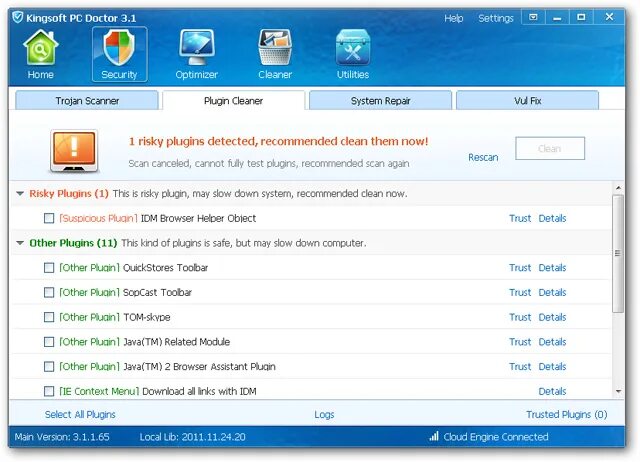Collapse the Risky Plugins group arrow
This screenshot has width=640, height=462.
click(20, 193)
